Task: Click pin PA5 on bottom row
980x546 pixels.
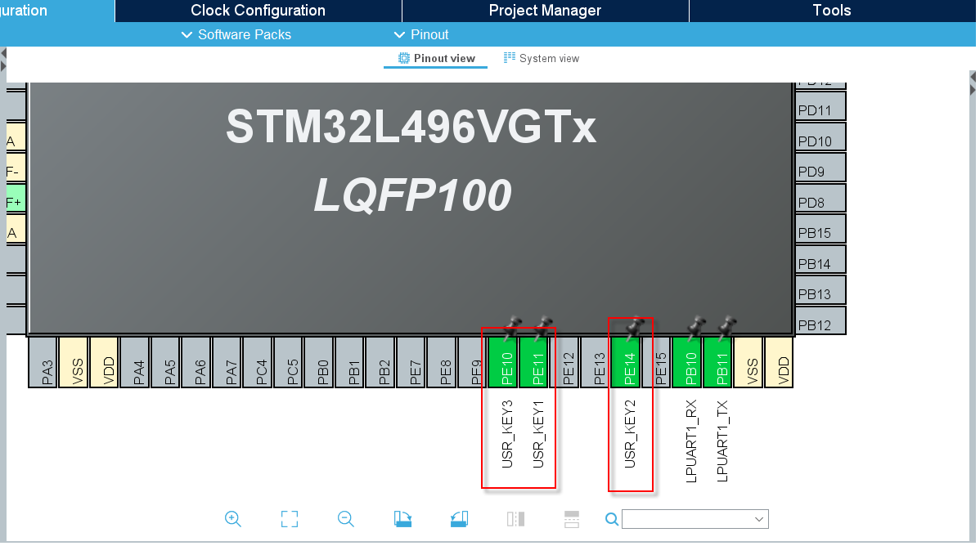Action: (167, 363)
